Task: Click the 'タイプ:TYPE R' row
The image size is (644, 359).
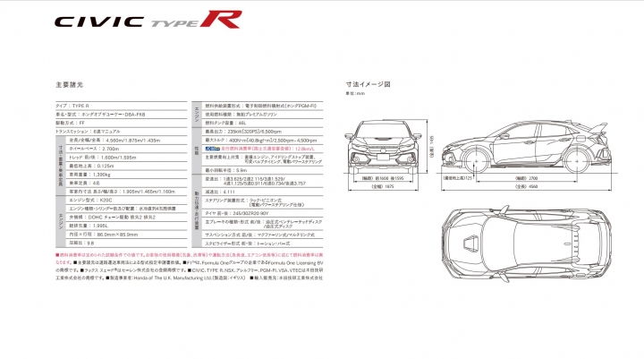Action: pos(121,106)
